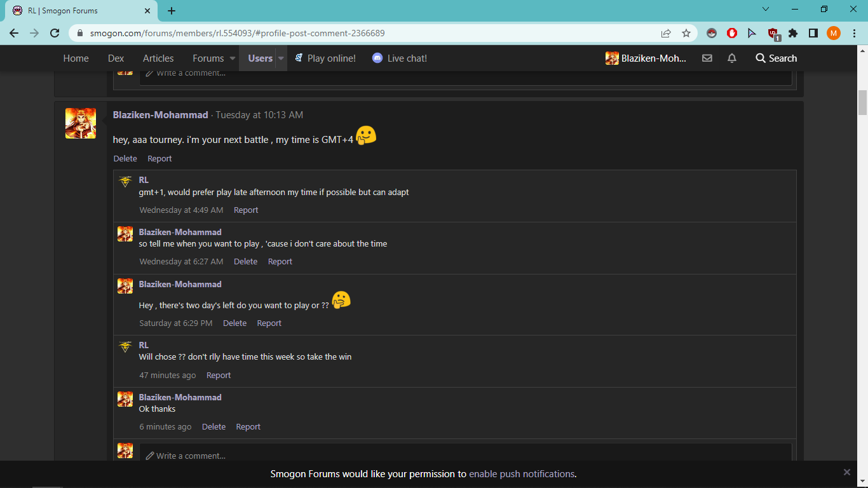868x488 pixels.
Task: Delete the Wednesday 6:27 AM comment
Action: click(x=245, y=262)
